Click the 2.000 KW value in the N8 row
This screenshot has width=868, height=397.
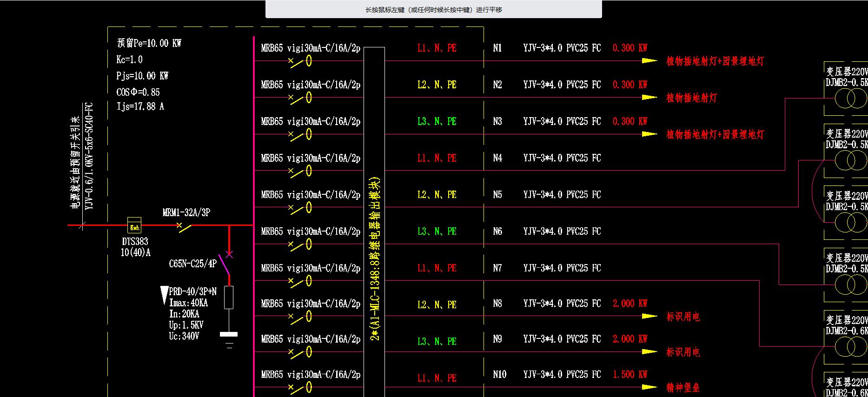point(630,304)
